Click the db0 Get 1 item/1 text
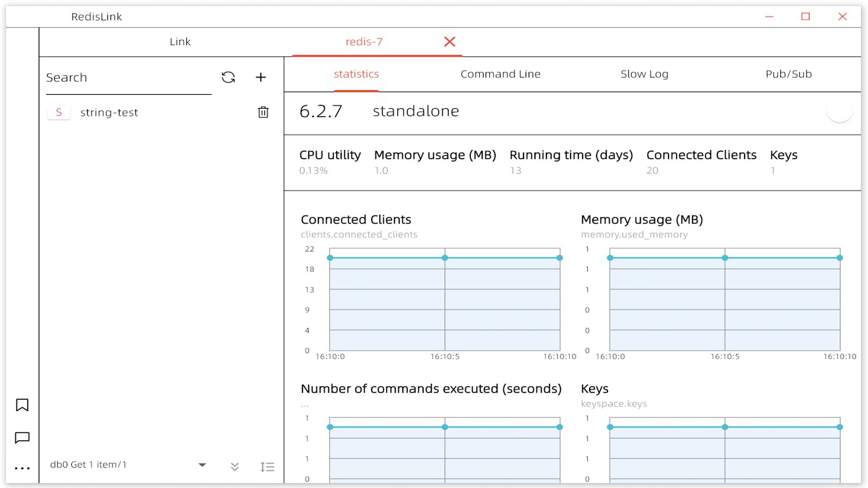 click(x=88, y=465)
